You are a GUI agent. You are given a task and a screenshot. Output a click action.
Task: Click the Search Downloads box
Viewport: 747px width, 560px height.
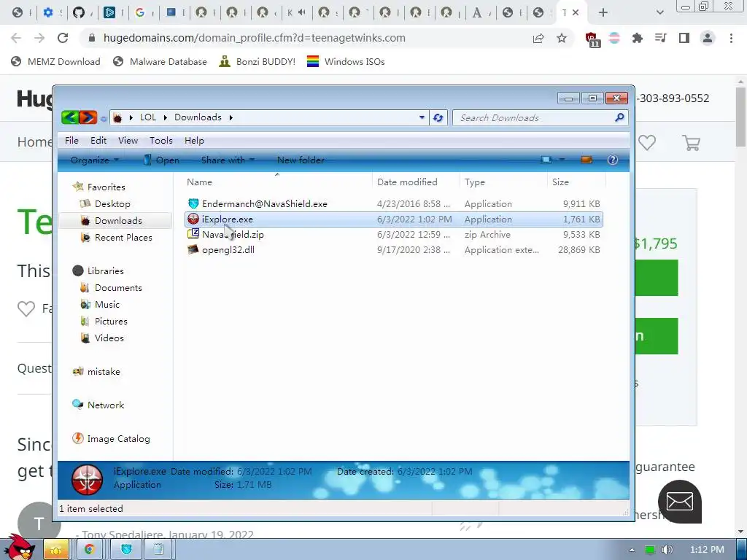tap(539, 117)
